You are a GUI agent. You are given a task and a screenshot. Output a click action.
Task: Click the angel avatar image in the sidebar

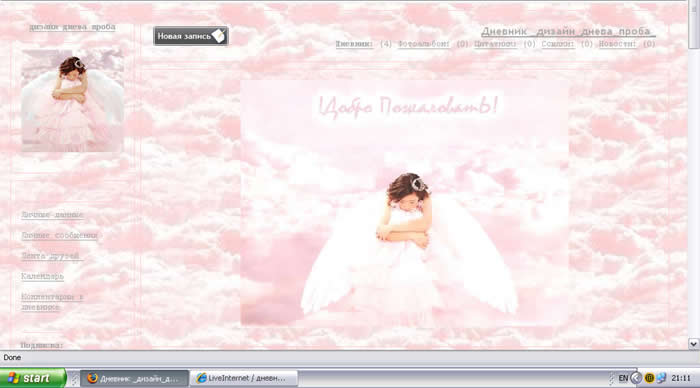point(73,101)
